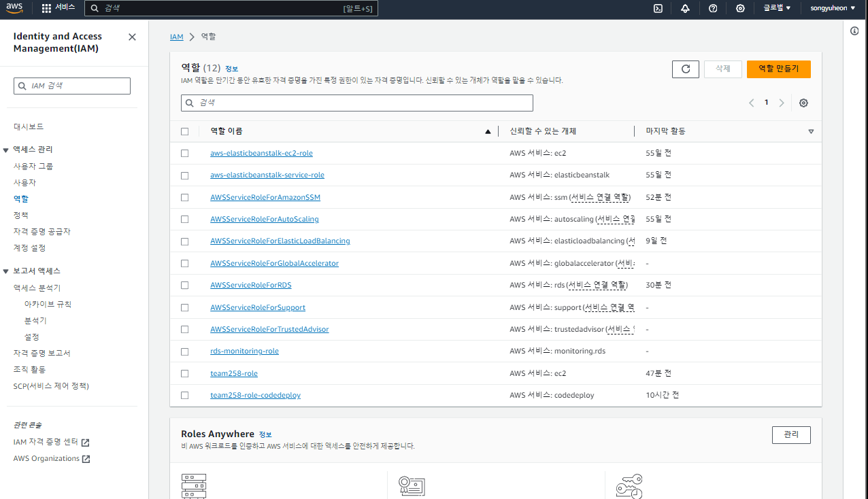Click the 역할 만들기 button
Screen dimensions: 868x499
pos(778,69)
